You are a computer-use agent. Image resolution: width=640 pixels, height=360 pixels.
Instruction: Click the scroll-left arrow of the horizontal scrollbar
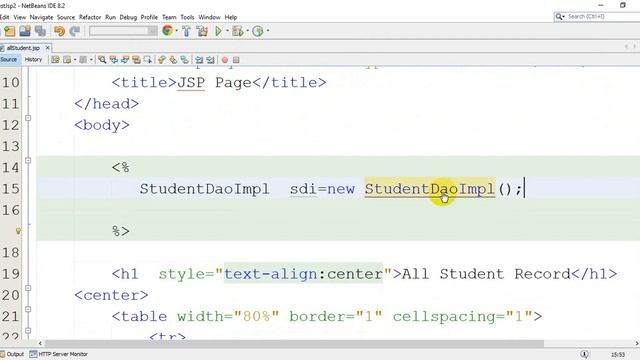coord(40,344)
